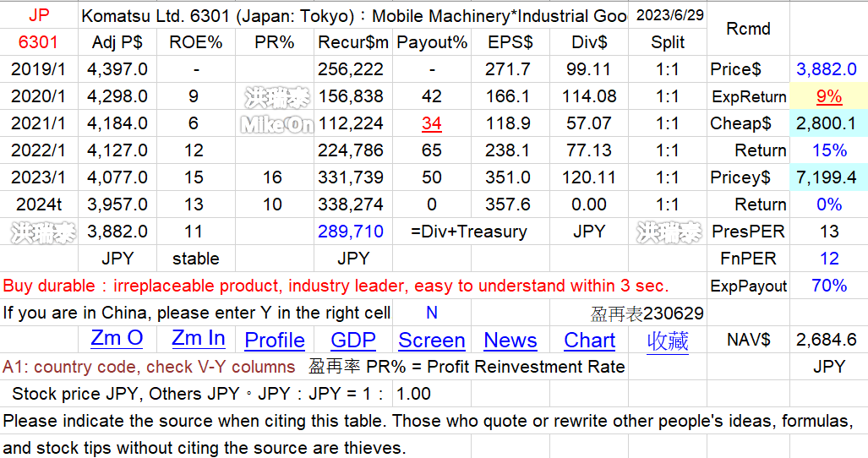Select the Adj P$ column header
The height and width of the screenshot is (458, 868).
[117, 42]
